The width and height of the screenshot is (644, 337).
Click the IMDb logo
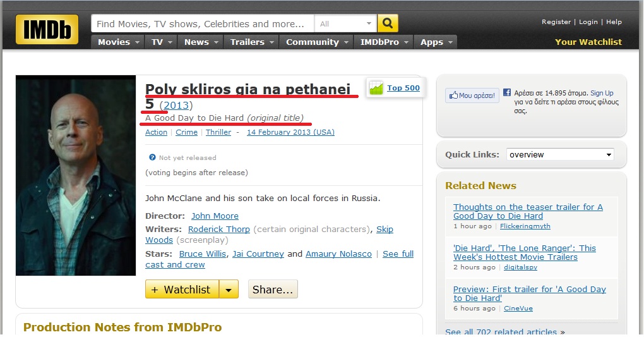pyautogui.click(x=47, y=29)
